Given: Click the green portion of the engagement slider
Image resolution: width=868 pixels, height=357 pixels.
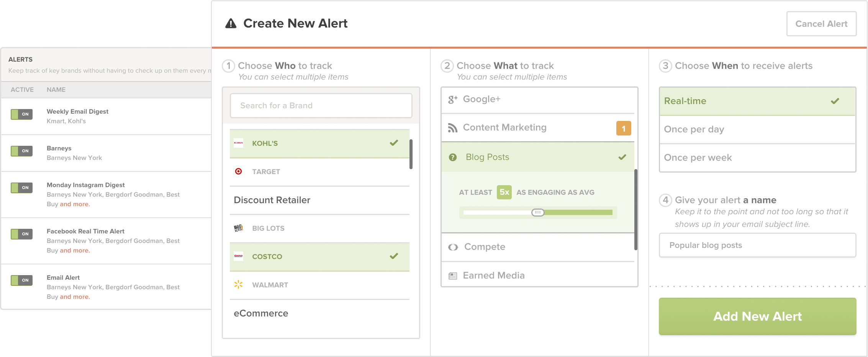Looking at the screenshot, I should [x=578, y=212].
